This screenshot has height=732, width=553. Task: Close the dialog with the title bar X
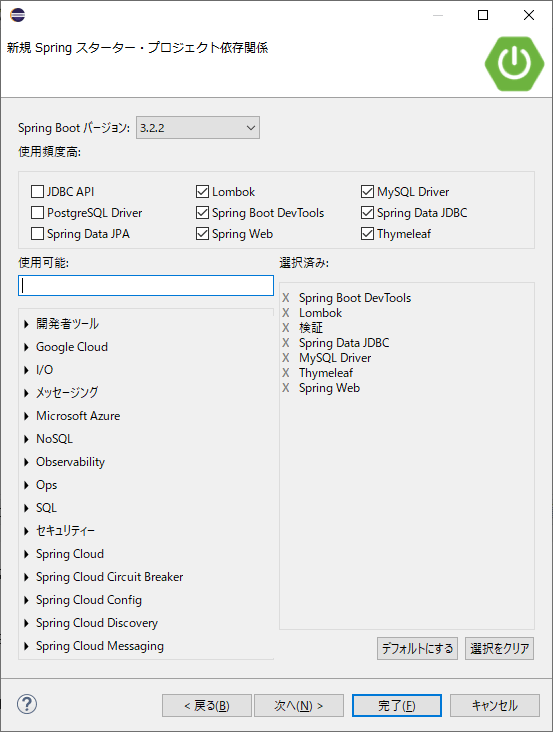(529, 15)
